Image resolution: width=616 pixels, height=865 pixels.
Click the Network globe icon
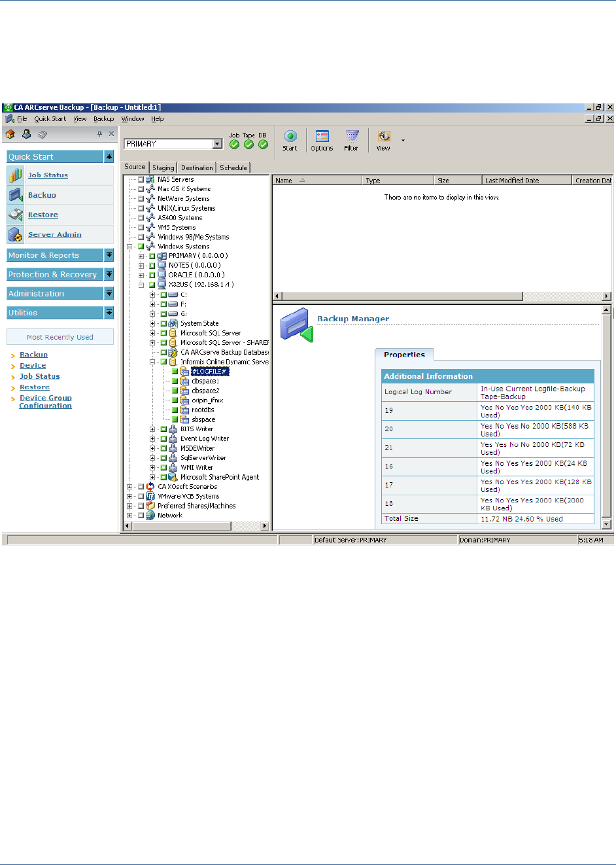150,516
